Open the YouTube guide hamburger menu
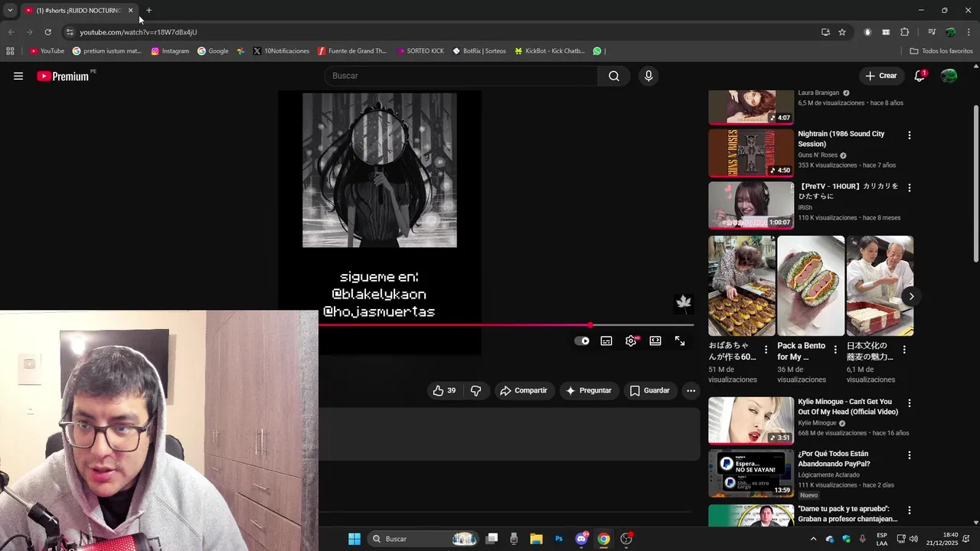 click(x=18, y=76)
